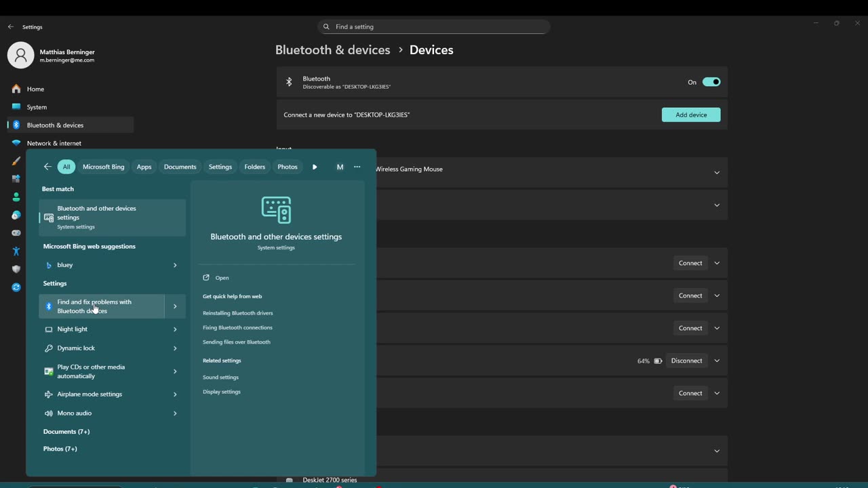Select Settings search filter tab

[220, 167]
